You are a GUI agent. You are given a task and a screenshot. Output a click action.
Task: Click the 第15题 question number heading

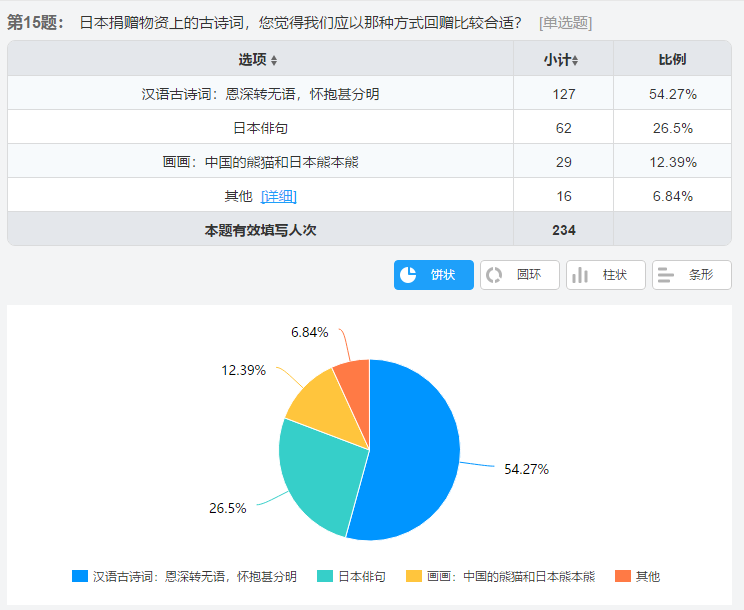click(36, 22)
